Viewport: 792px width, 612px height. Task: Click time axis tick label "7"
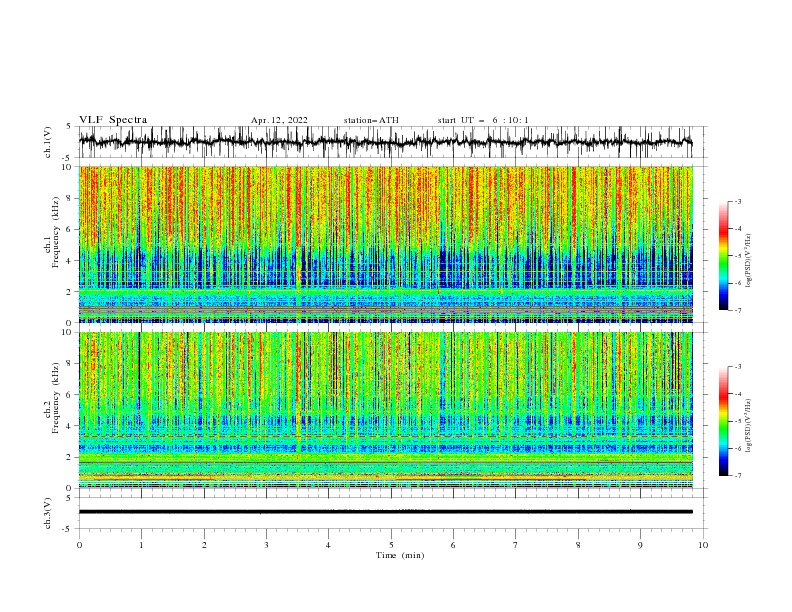pos(516,545)
